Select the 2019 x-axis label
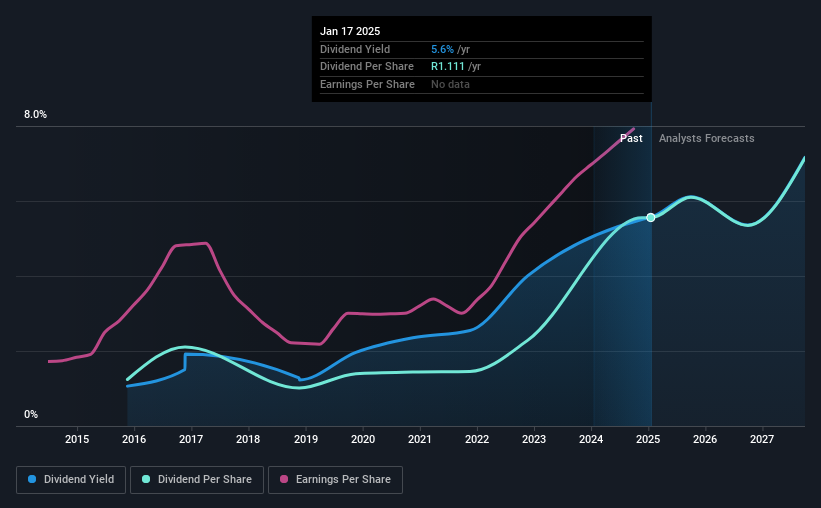 [x=306, y=439]
